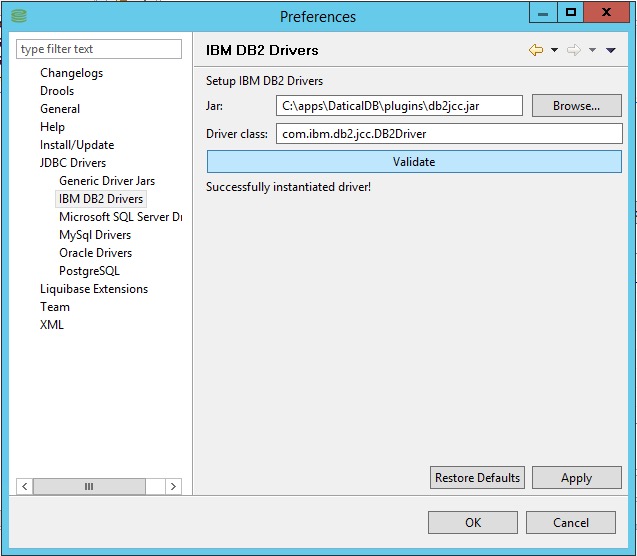The image size is (637, 556).
Task: Select PostgreSQL driver entry
Action: (x=89, y=271)
